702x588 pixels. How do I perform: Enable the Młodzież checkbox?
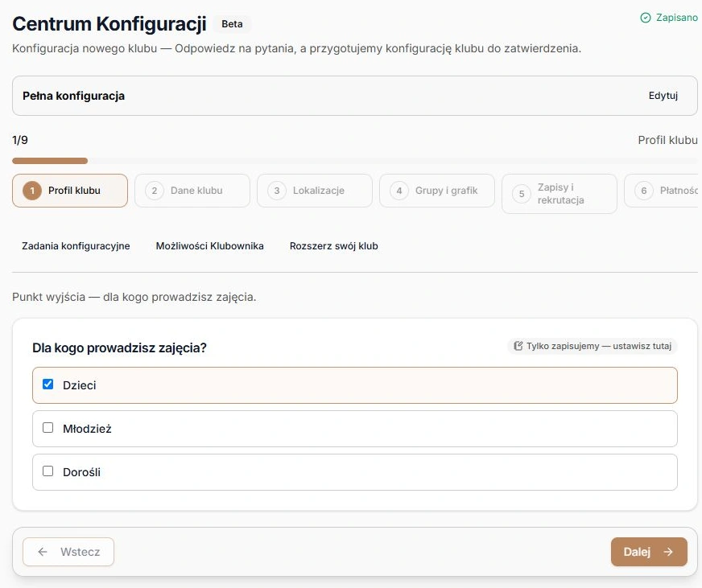pyautogui.click(x=48, y=428)
